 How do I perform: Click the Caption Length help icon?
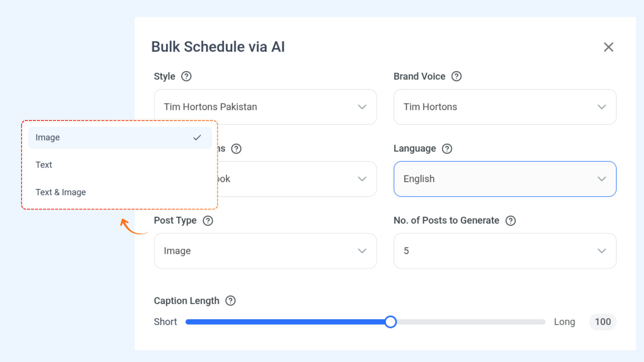[x=230, y=301]
